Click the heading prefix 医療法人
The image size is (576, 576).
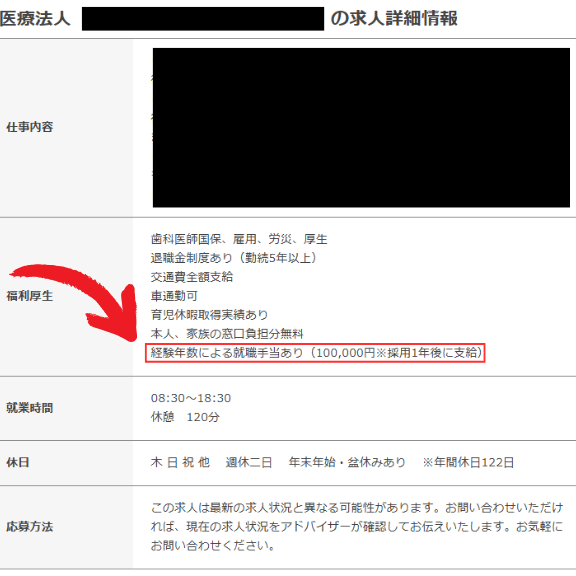click(35, 18)
